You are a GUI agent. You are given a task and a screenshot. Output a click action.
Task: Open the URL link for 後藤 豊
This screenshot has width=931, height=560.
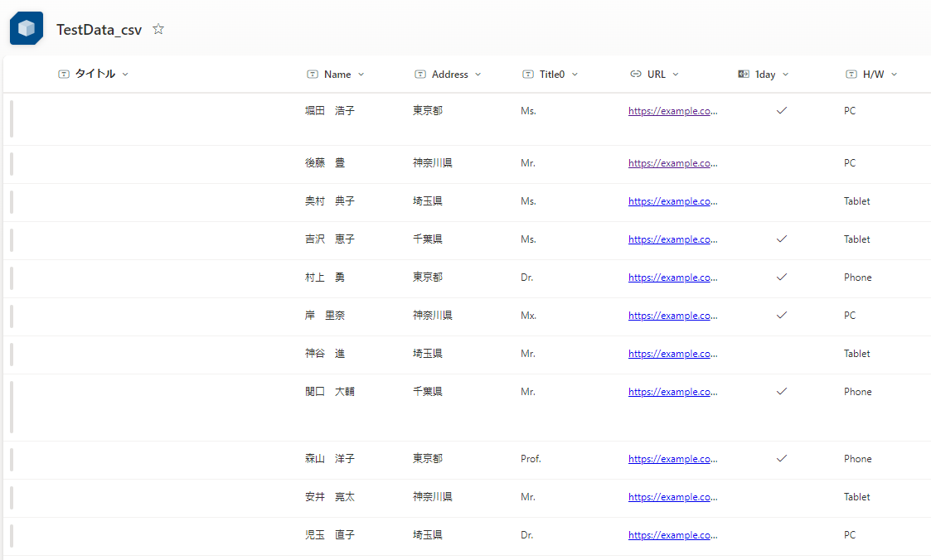(x=672, y=163)
